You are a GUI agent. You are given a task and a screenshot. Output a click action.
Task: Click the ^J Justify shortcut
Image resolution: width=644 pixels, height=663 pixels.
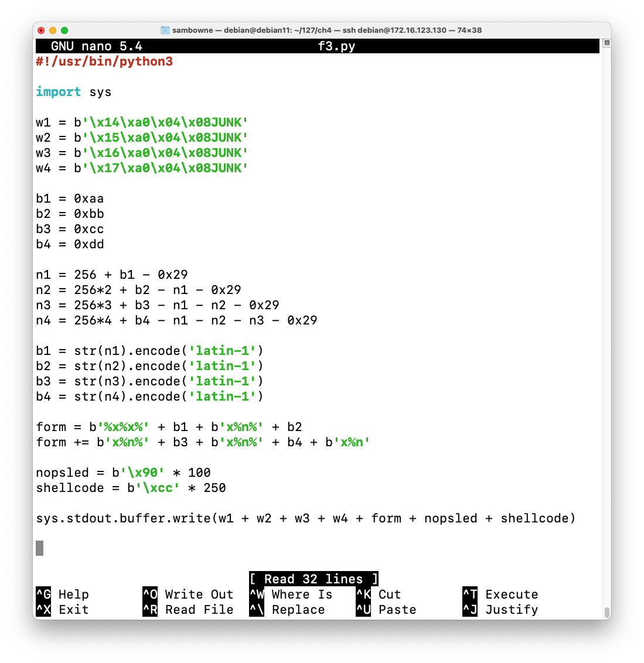pos(500,609)
